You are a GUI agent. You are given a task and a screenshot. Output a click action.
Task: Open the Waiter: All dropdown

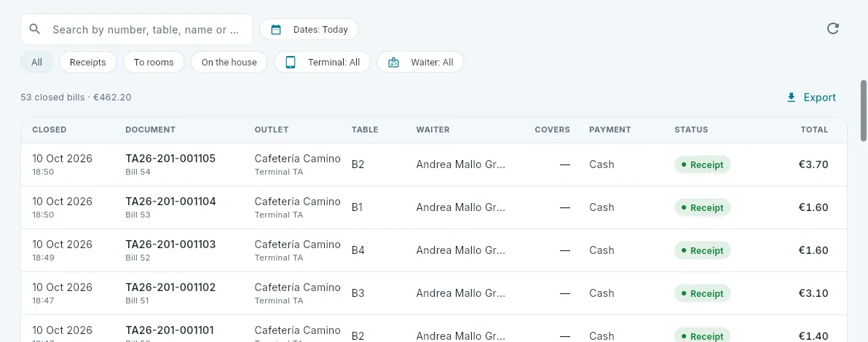(x=420, y=62)
